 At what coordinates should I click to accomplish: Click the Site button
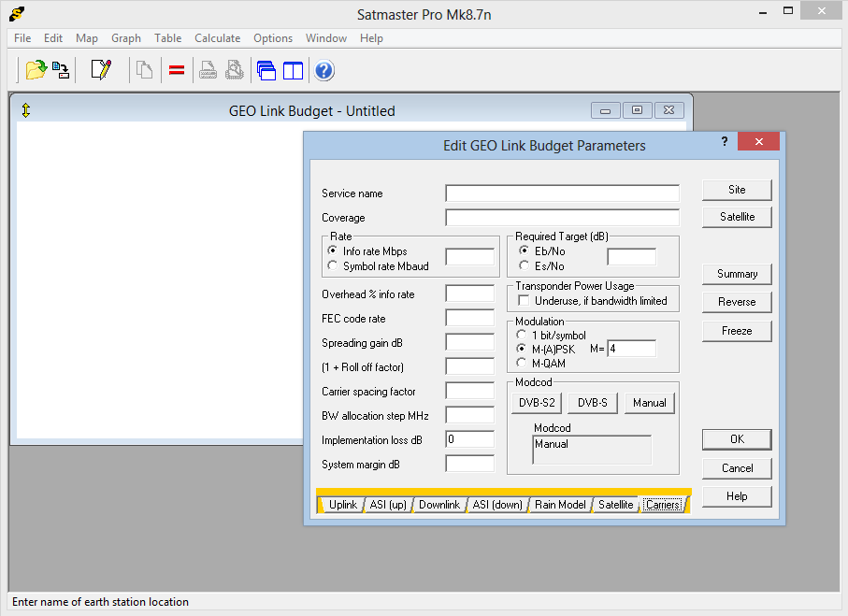pyautogui.click(x=737, y=190)
